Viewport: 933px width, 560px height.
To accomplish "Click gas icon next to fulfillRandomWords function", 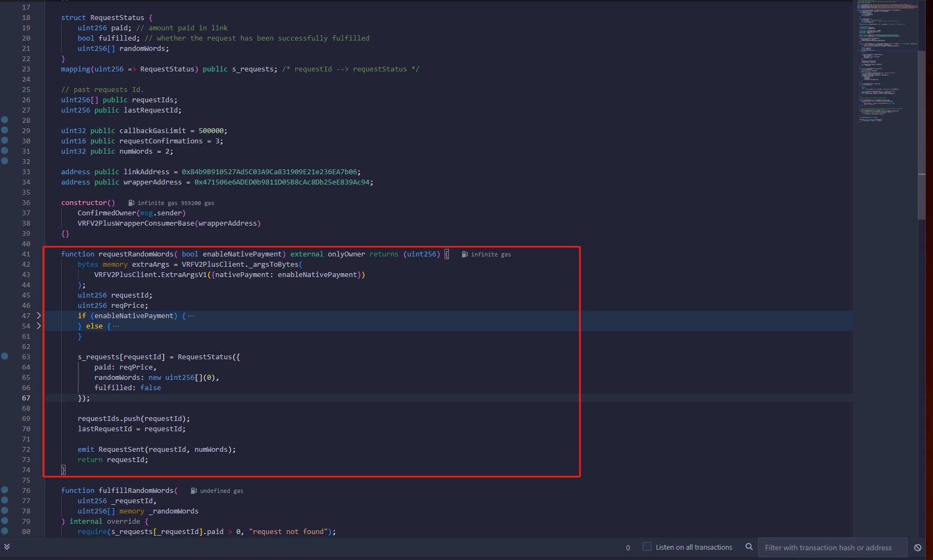I will click(x=194, y=491).
